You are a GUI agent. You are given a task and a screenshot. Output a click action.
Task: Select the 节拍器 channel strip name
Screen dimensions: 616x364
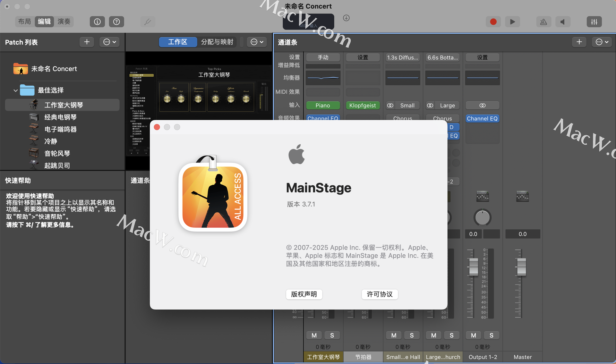363,357
